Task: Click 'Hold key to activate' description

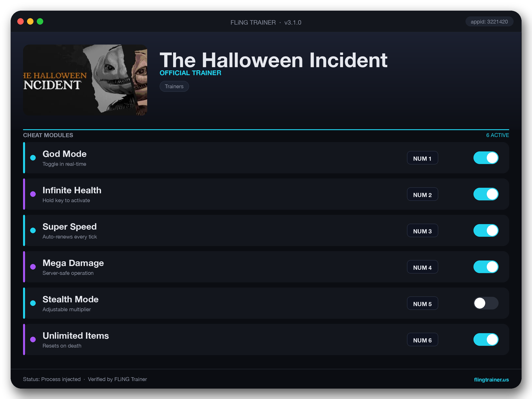Action: pyautogui.click(x=66, y=200)
